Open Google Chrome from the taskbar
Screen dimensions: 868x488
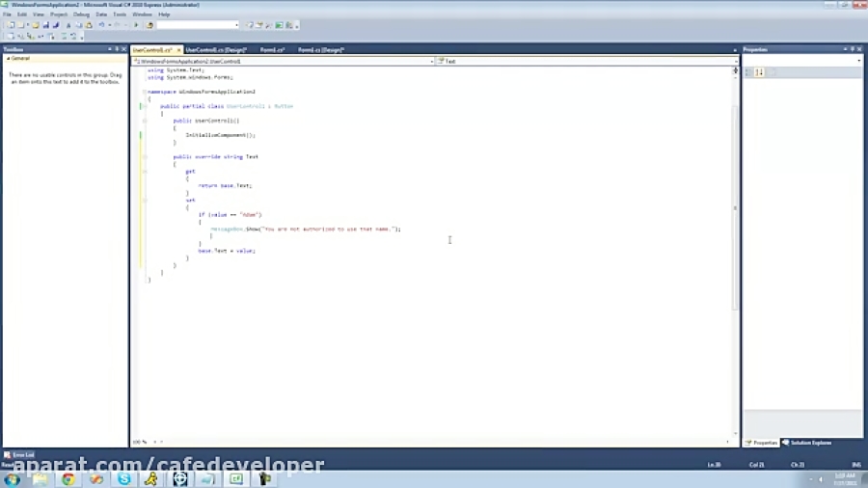[x=68, y=478]
